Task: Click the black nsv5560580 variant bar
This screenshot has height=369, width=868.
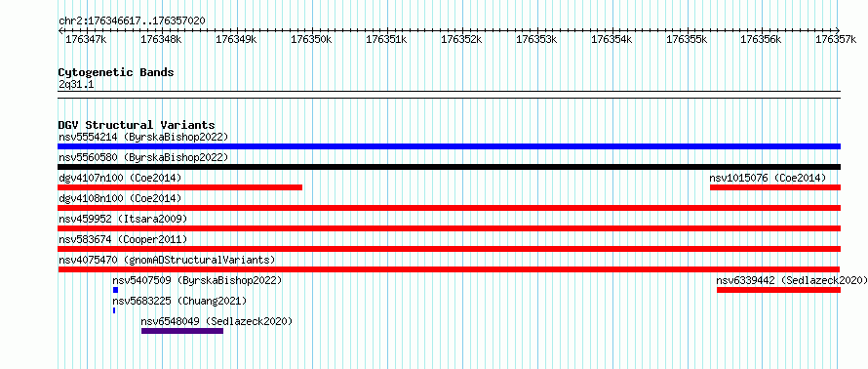Action: point(449,167)
